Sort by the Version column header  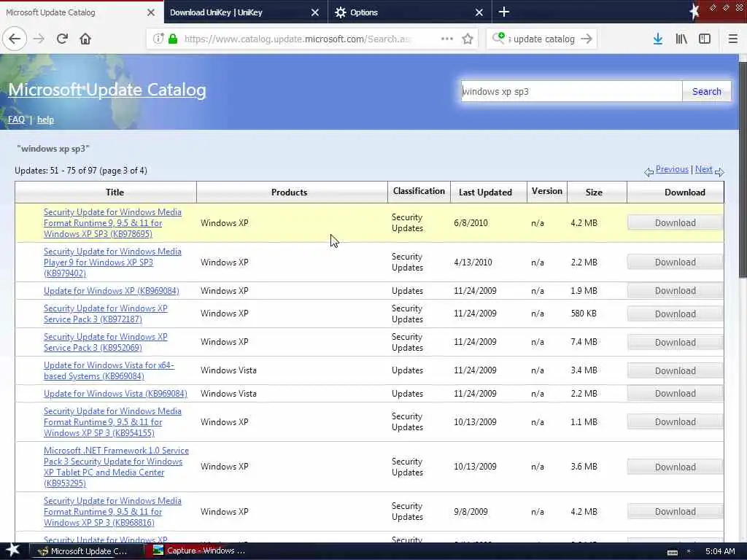point(547,192)
